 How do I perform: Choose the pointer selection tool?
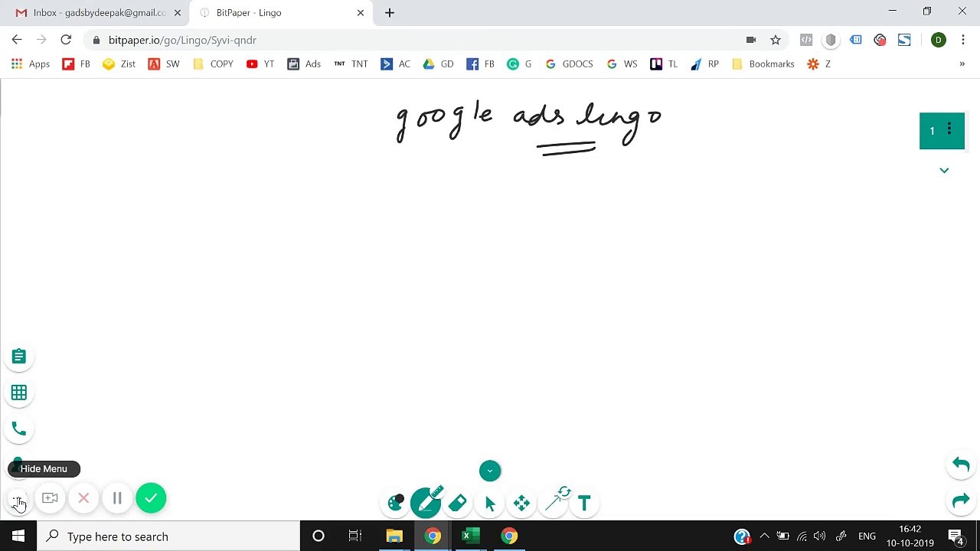[490, 503]
